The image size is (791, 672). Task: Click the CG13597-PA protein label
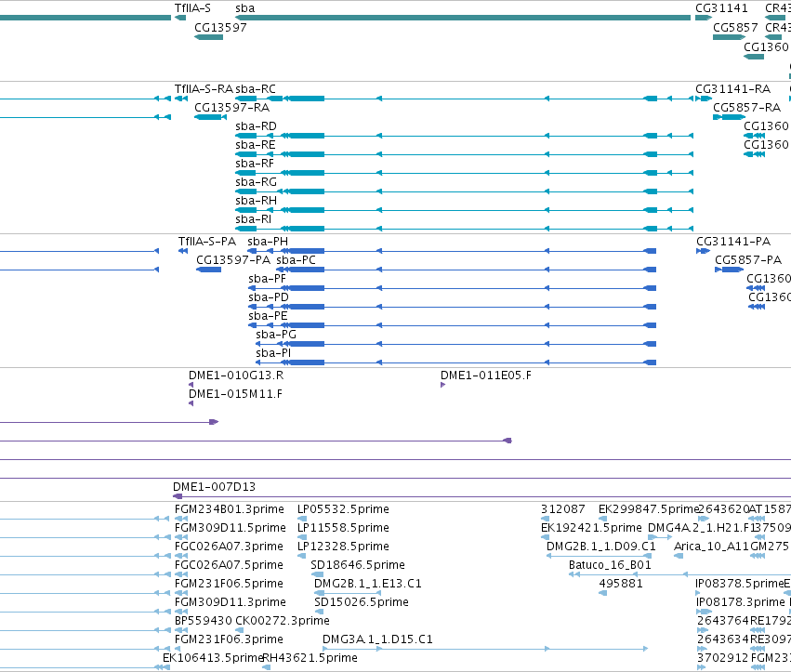pos(233,260)
